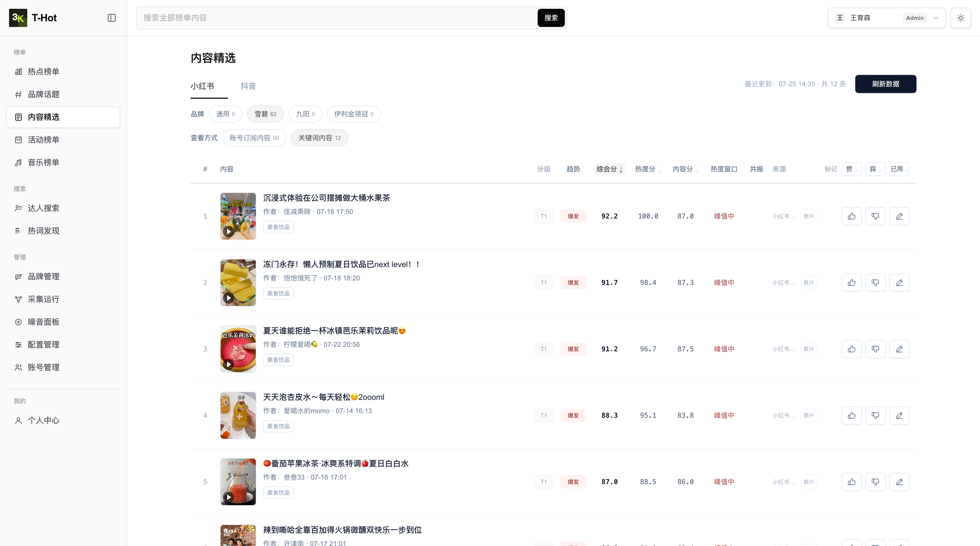Toggle the 赞 marker filter in header
The image size is (980, 546).
pos(852,169)
